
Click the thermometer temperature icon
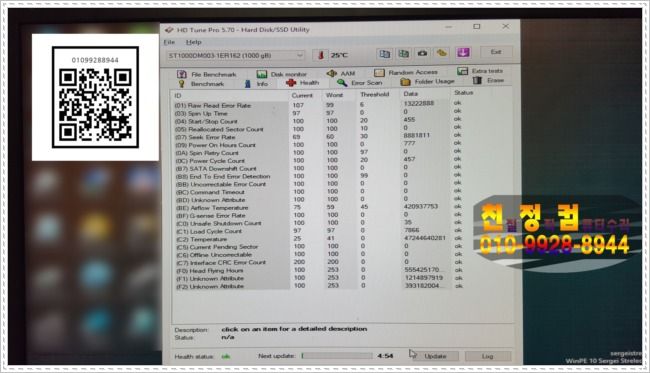(320, 55)
